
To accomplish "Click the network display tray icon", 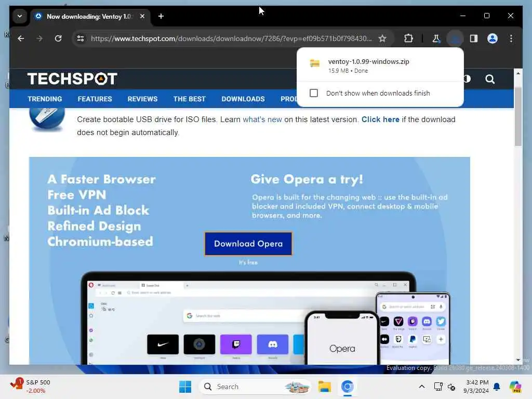I will [438, 387].
